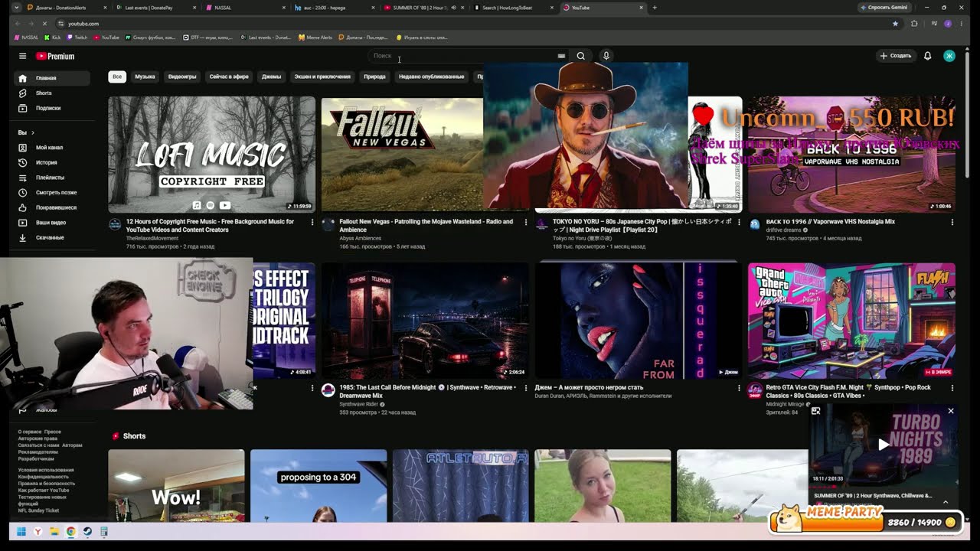Click the YouTube Premium logo
Screen dimensions: 980x551
pyautogui.click(x=55, y=56)
